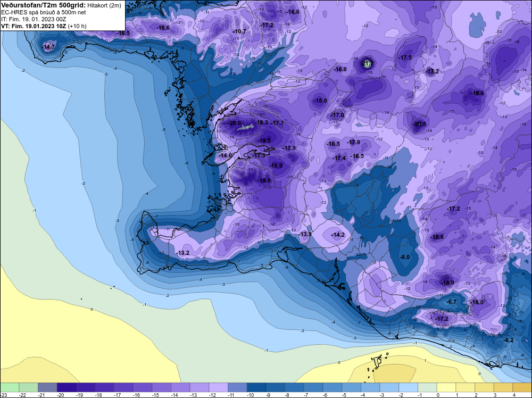Click the -19.8 temperature value
Image resolution: width=532 pixels, height=398 pixels.
tap(264, 180)
